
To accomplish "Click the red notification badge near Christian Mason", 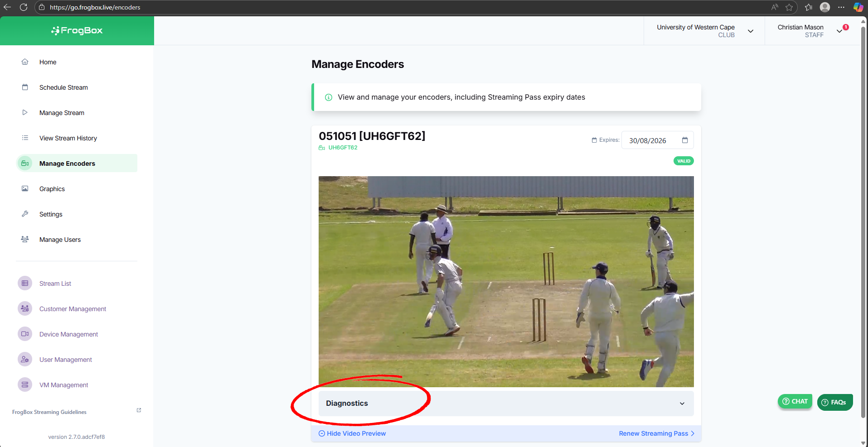I will coord(846,27).
